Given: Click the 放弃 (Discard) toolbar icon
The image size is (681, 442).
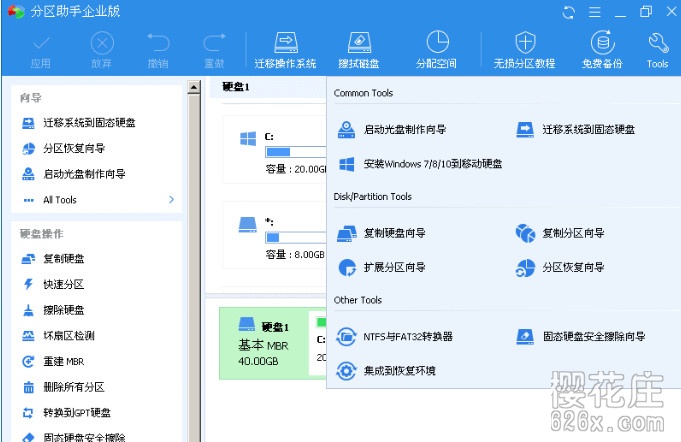Looking at the screenshot, I should [x=102, y=50].
